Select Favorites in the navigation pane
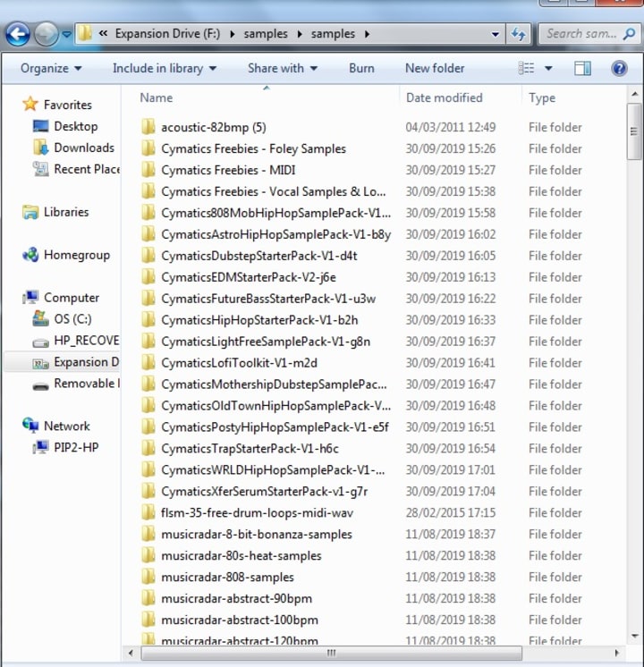This screenshot has height=667, width=644. [x=67, y=105]
